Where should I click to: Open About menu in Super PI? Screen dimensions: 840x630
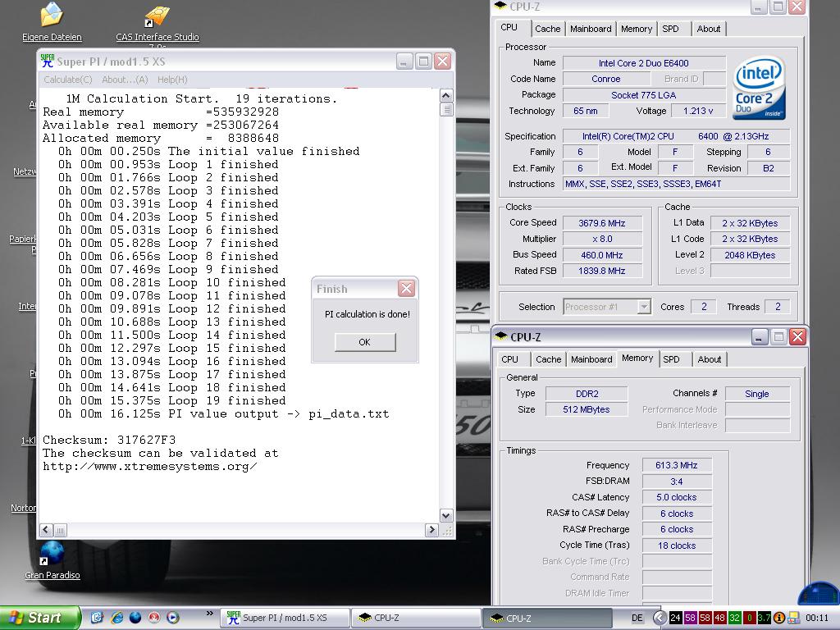pos(125,80)
